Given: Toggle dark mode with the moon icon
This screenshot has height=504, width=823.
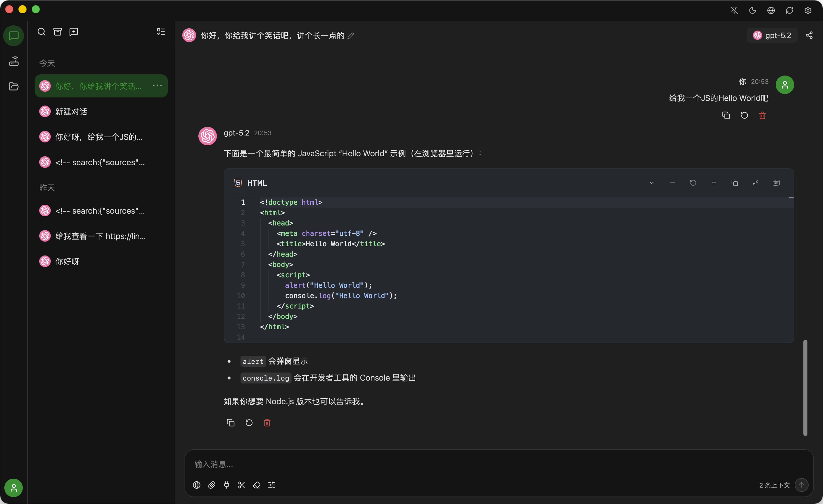Looking at the screenshot, I should click(752, 10).
